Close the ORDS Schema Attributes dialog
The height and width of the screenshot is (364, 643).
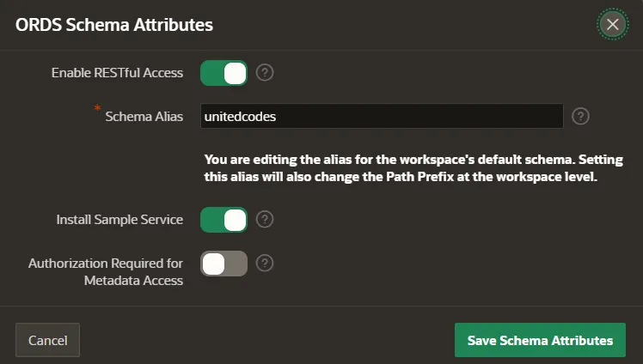[613, 25]
